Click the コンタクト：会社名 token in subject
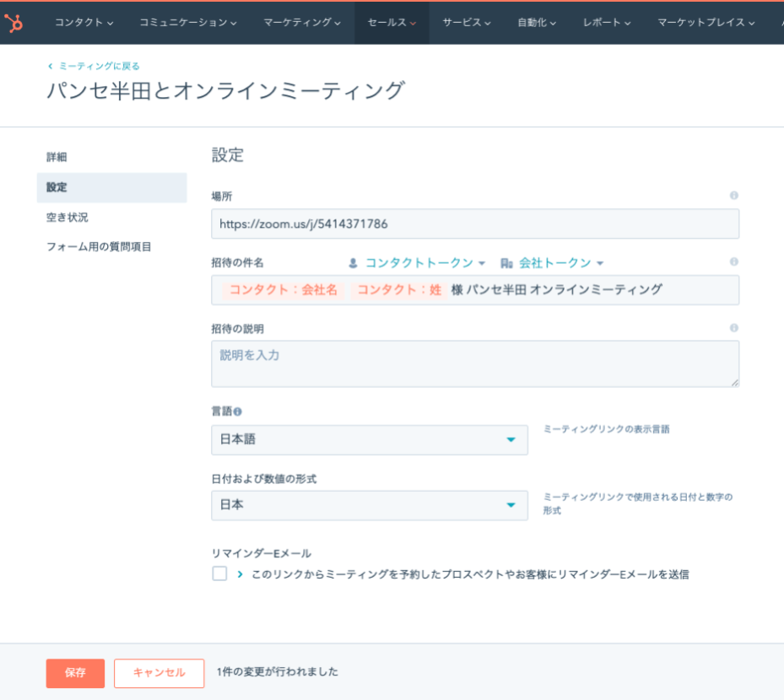This screenshot has height=700, width=784. coord(284,290)
